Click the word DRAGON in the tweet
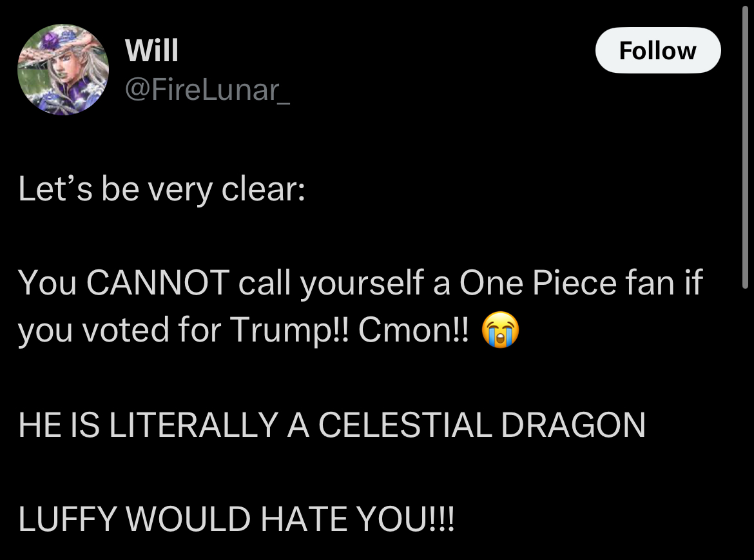Screen dimensions: 754x560 click(x=573, y=425)
